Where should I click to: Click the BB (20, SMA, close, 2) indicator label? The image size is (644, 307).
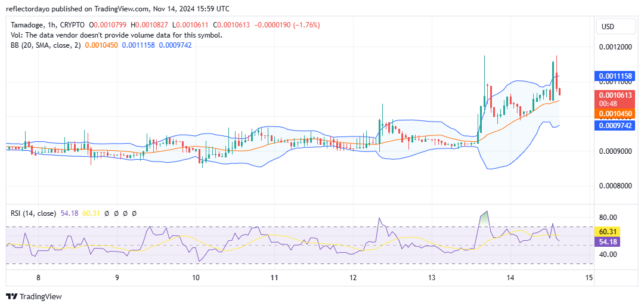(x=47, y=45)
